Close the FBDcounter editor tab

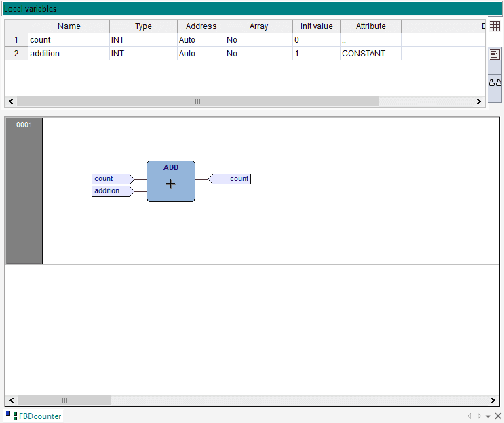498,416
